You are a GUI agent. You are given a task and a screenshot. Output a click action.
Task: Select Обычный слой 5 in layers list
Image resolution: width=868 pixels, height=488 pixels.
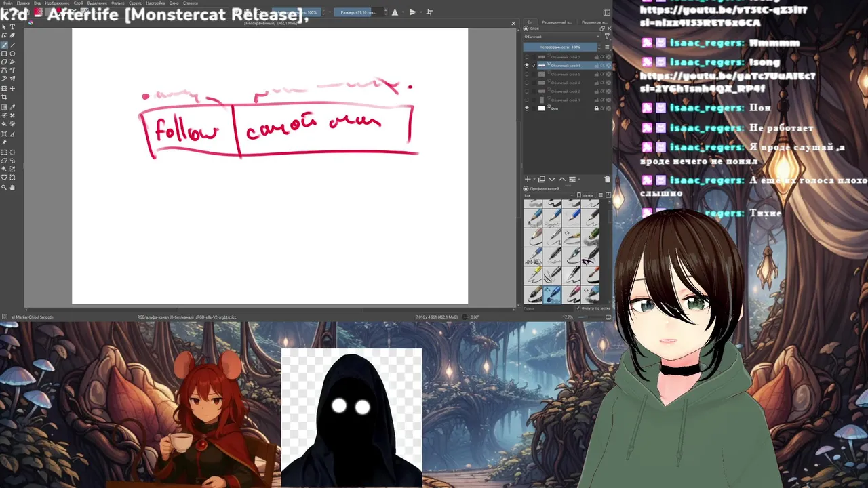pyautogui.click(x=566, y=74)
